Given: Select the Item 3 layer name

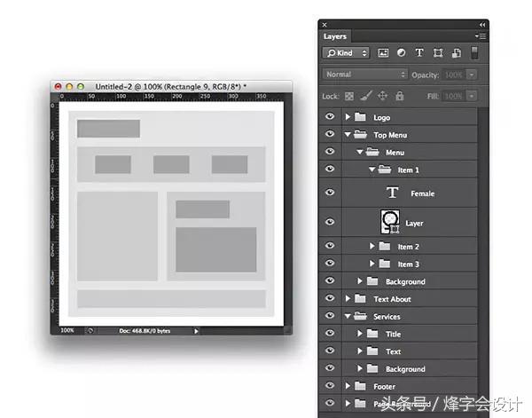Looking at the screenshot, I should tap(409, 264).
